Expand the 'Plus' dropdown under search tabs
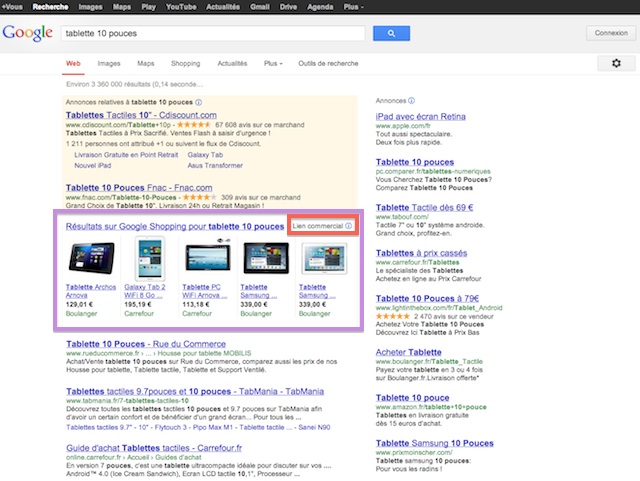 pyautogui.click(x=273, y=63)
